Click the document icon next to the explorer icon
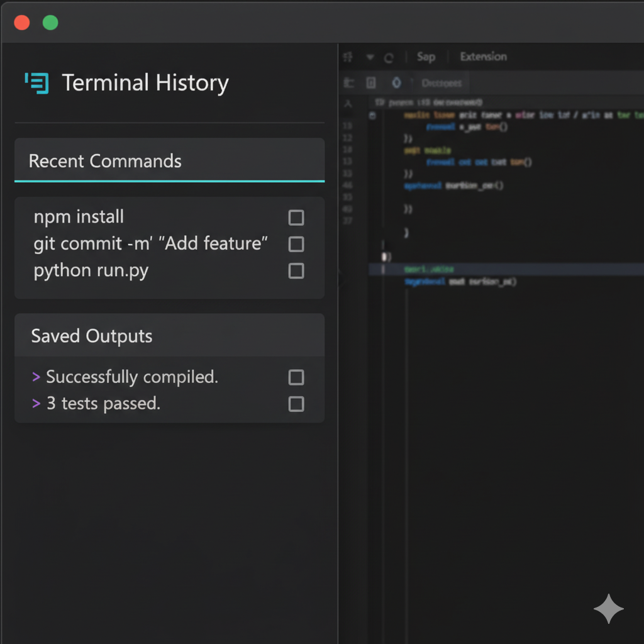The height and width of the screenshot is (644, 644). [371, 82]
